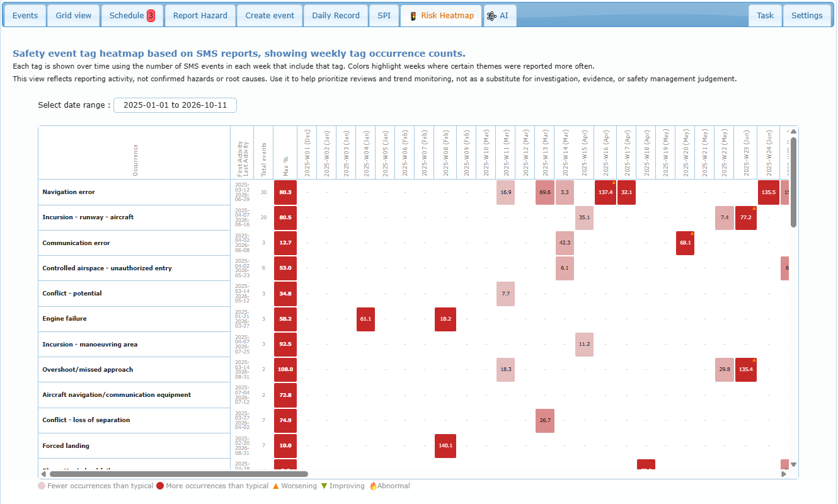Click the heatmap horizontal scrollbar thumb

179,474
